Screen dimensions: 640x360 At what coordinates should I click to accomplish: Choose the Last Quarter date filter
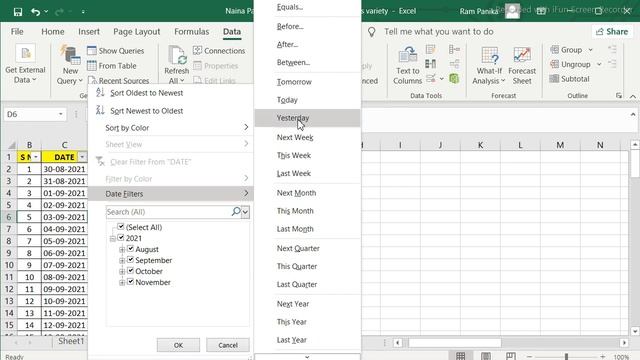tap(308, 284)
